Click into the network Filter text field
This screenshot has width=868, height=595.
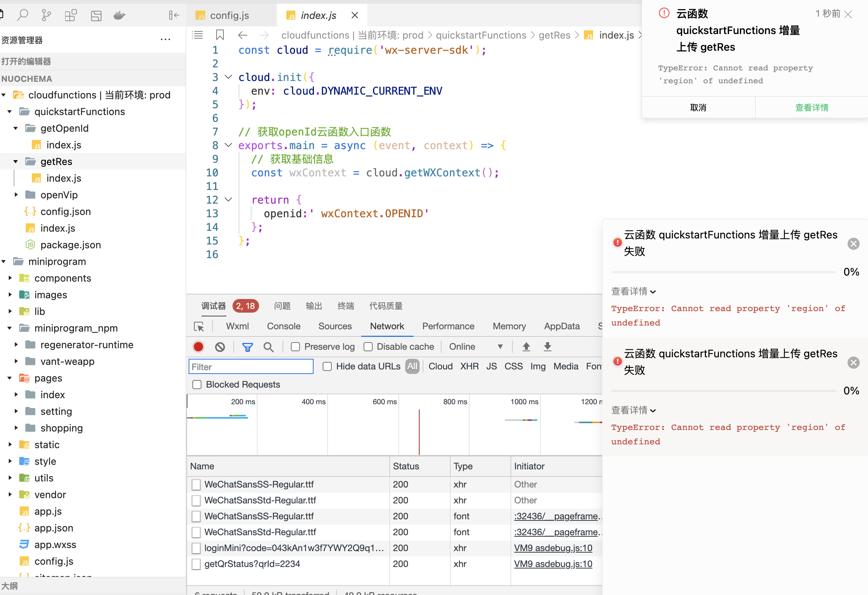251,367
